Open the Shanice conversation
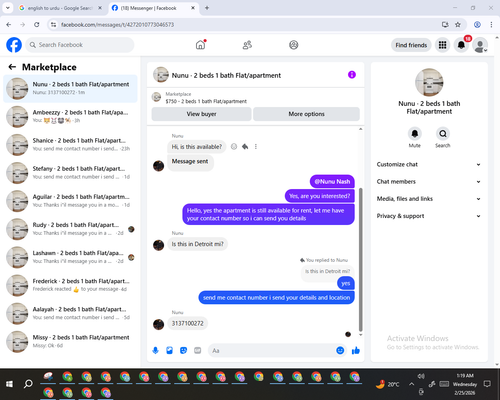 [70, 145]
